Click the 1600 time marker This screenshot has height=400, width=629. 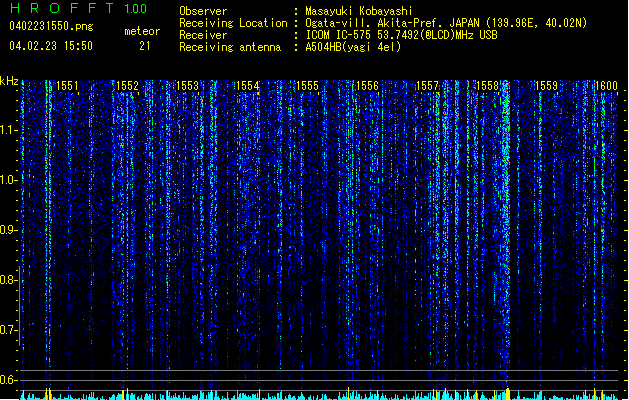pyautogui.click(x=606, y=86)
